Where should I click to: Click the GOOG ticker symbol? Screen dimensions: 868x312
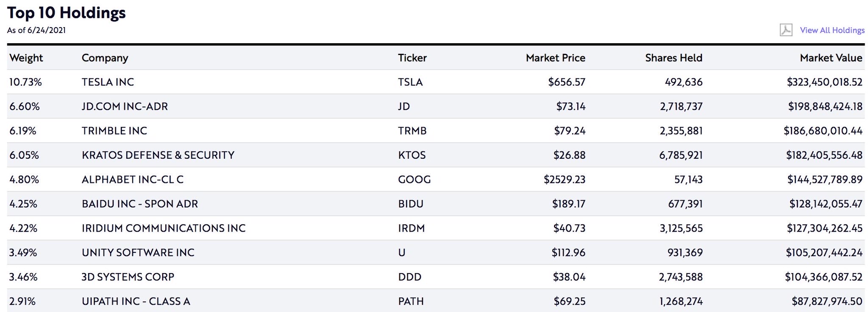pyautogui.click(x=414, y=179)
